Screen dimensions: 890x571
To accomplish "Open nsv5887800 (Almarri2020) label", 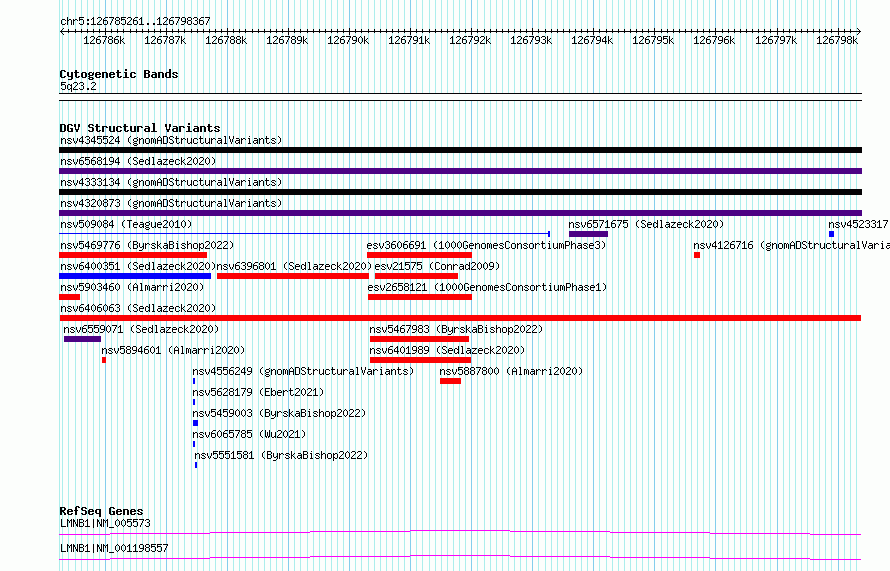I will click(x=511, y=371).
